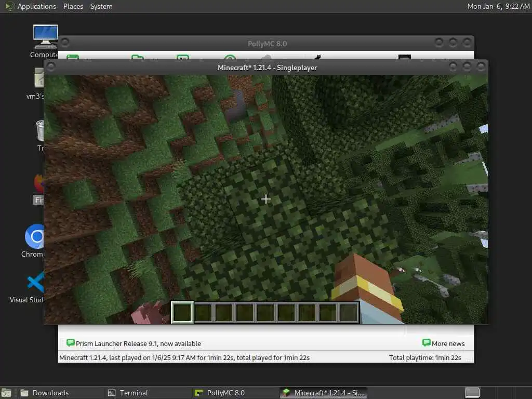Select hotbar slot 2 in Minecraft
532x399 pixels.
coord(203,312)
